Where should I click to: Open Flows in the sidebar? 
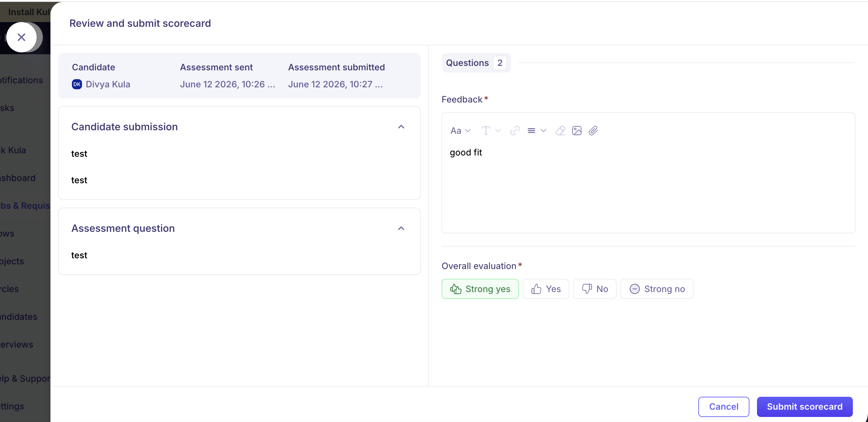click(x=7, y=233)
